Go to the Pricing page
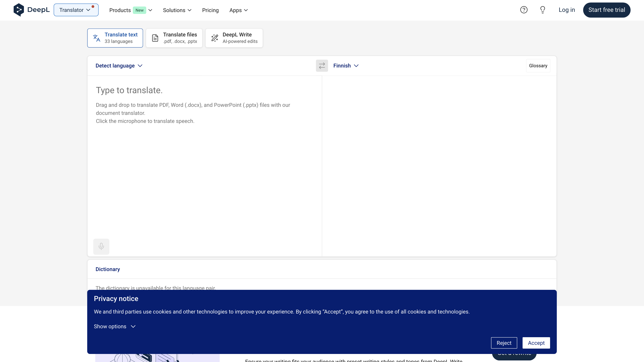 point(210,10)
